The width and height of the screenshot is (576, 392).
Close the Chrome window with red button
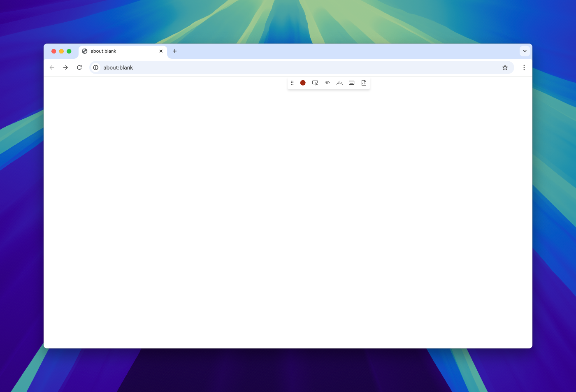(53, 51)
